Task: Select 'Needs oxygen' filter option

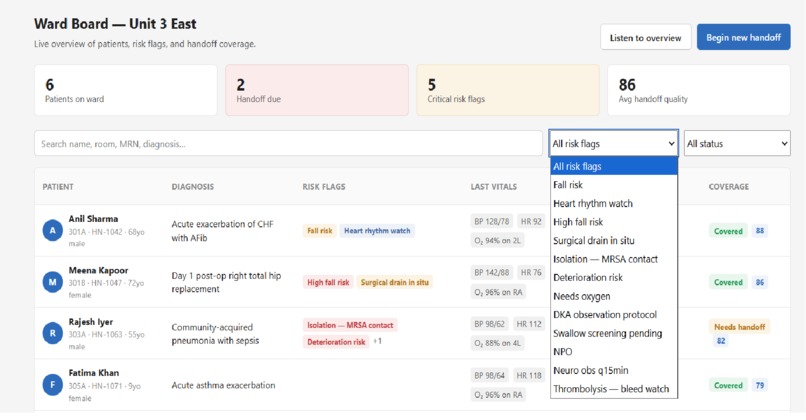Action: (x=614, y=296)
